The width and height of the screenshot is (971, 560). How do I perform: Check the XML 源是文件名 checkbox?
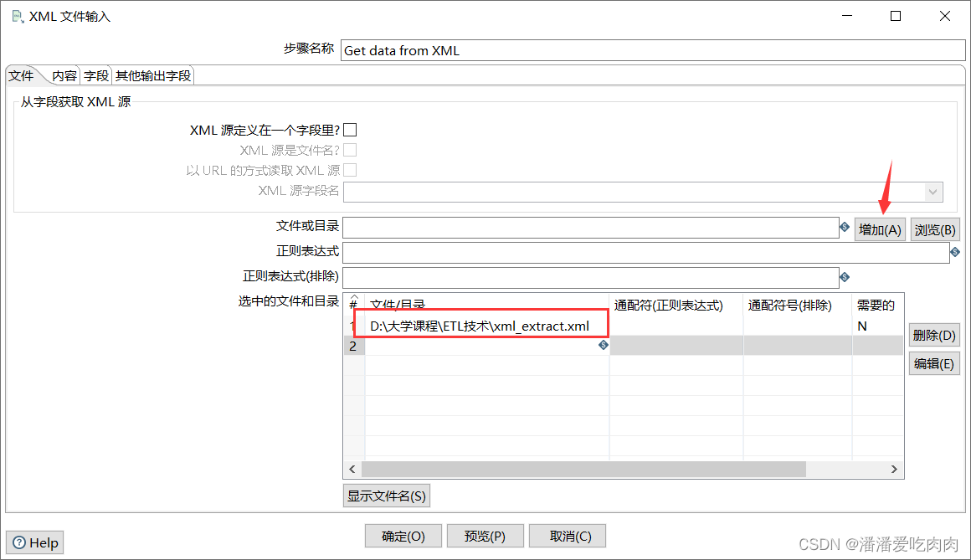[x=350, y=149]
